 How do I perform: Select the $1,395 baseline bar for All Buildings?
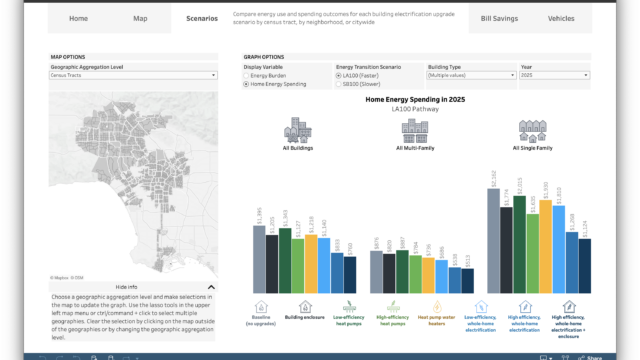pyautogui.click(x=259, y=260)
